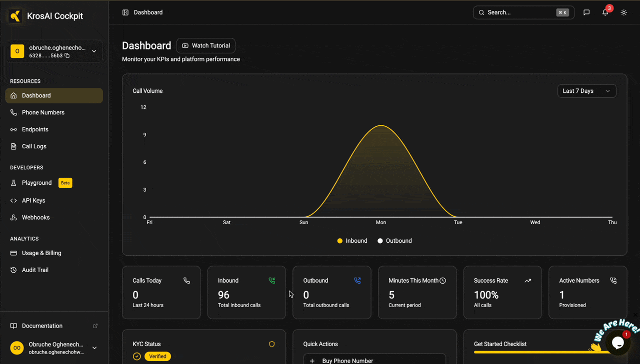The width and height of the screenshot is (640, 364).
Task: Click the Watch Tutorial button
Action: pyautogui.click(x=206, y=45)
